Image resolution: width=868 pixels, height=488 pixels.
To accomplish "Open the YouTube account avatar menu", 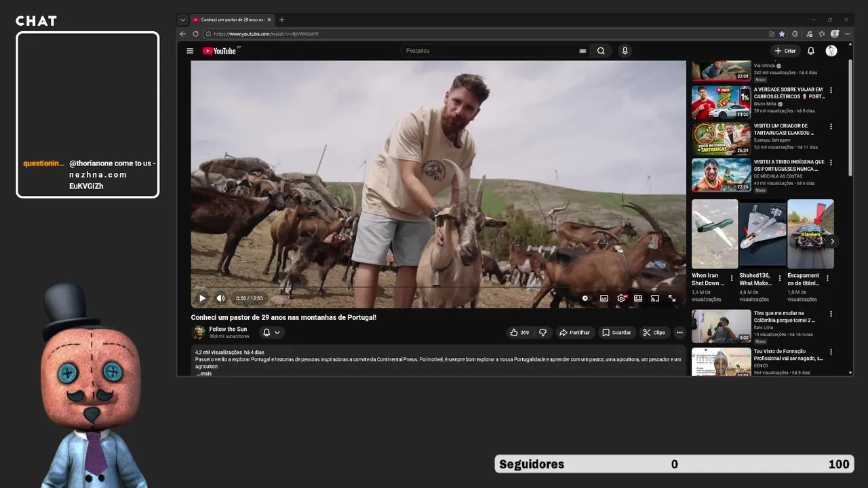I will tap(831, 51).
